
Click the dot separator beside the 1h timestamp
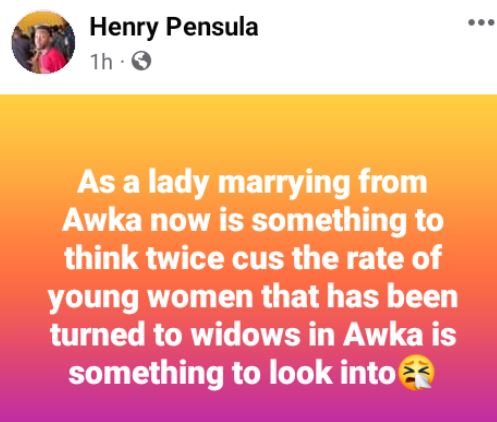tap(122, 62)
